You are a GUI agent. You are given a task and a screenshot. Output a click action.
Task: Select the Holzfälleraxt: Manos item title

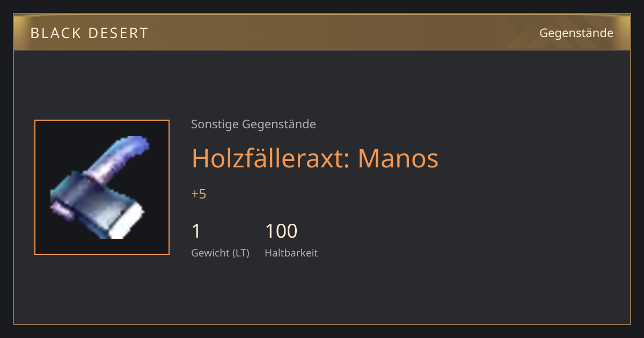(x=315, y=158)
